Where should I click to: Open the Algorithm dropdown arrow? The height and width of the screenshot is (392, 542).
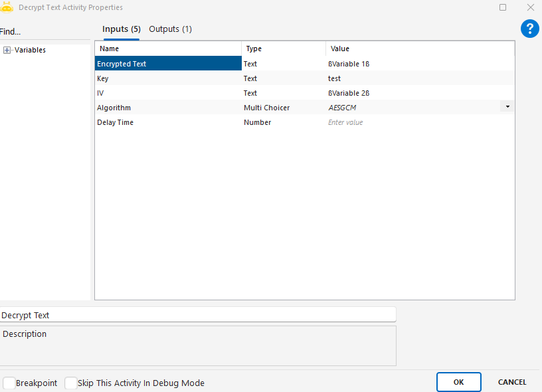coord(507,107)
